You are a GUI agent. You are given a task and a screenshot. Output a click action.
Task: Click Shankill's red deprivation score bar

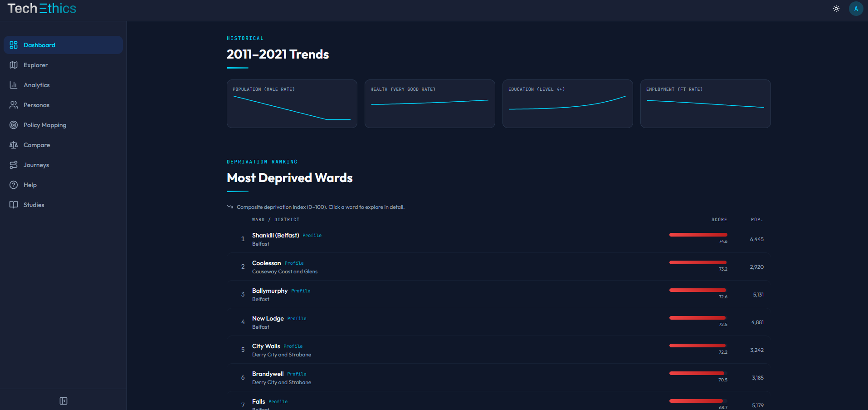697,235
